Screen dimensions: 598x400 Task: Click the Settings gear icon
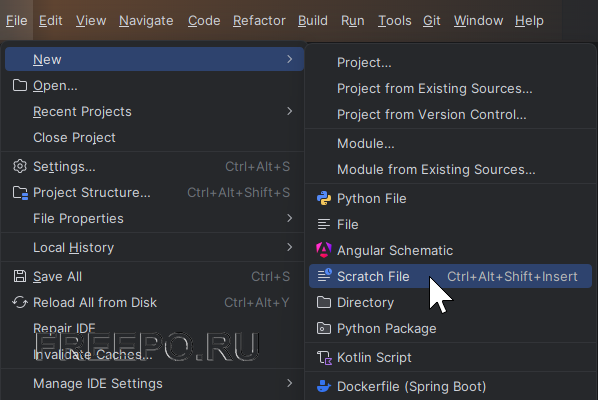(x=20, y=166)
